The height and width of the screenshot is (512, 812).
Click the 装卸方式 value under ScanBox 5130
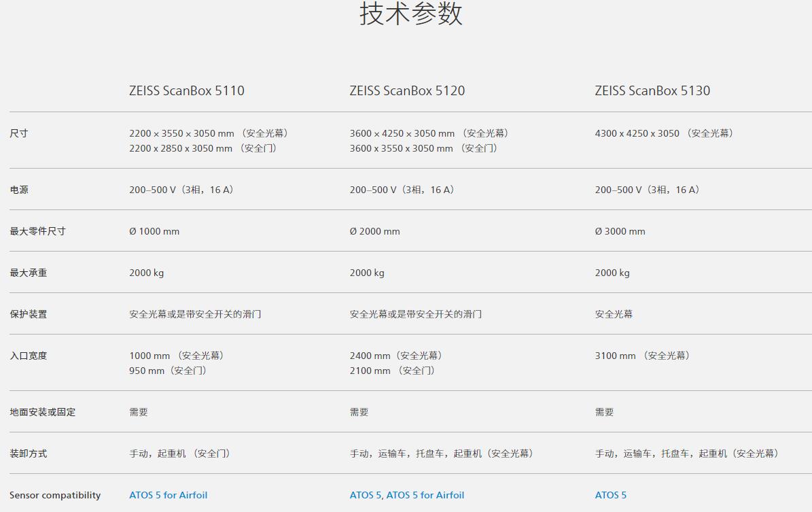(x=687, y=454)
